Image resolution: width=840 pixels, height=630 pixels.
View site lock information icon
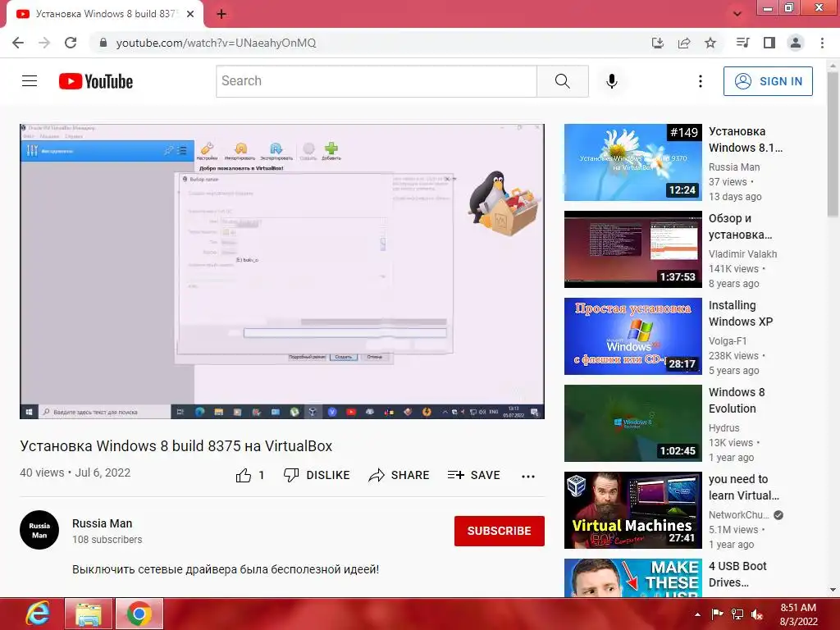(103, 43)
